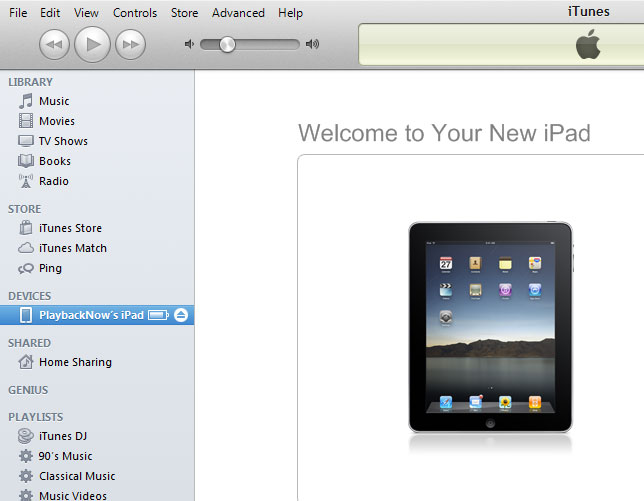
Task: Open the Edit menu
Action: (x=50, y=13)
